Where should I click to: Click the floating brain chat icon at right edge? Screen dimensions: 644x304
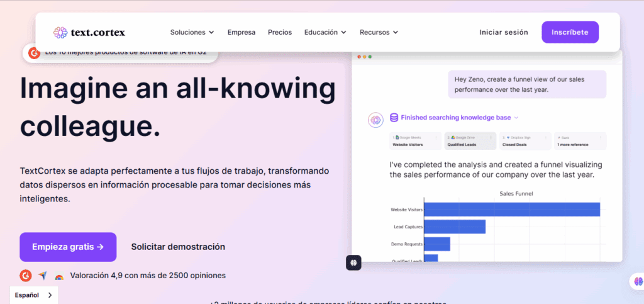638,281
